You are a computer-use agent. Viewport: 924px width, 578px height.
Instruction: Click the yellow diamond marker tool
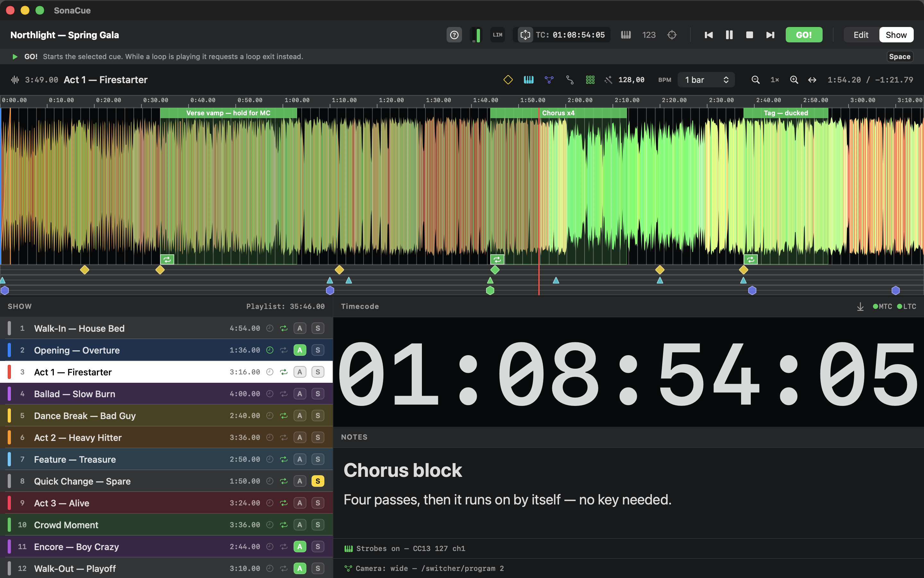click(508, 80)
